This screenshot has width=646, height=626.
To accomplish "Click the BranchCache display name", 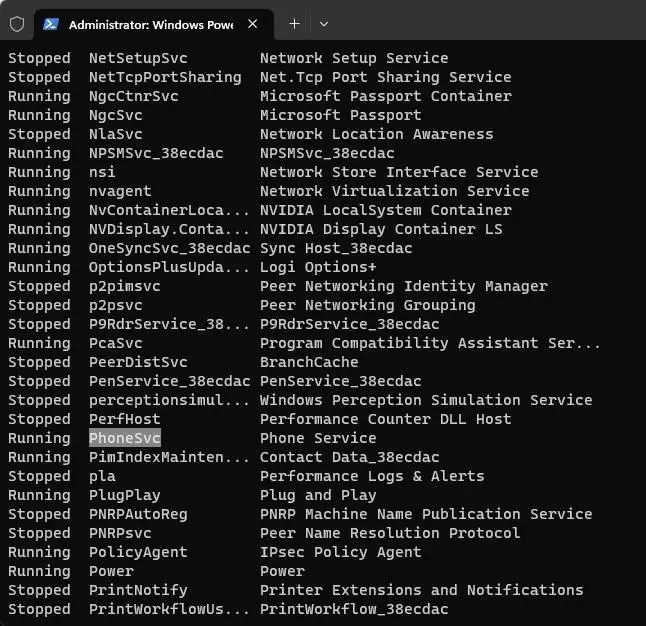I will 309,362.
